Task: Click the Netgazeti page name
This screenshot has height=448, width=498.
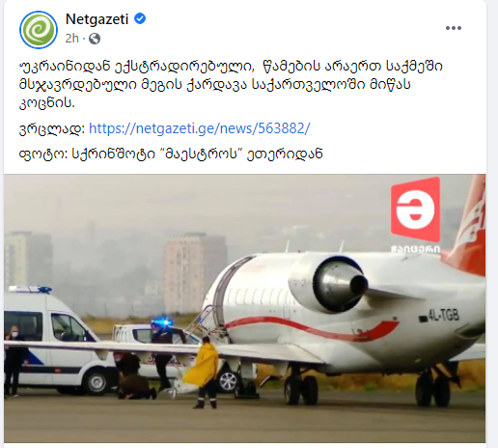Action: pos(97,19)
